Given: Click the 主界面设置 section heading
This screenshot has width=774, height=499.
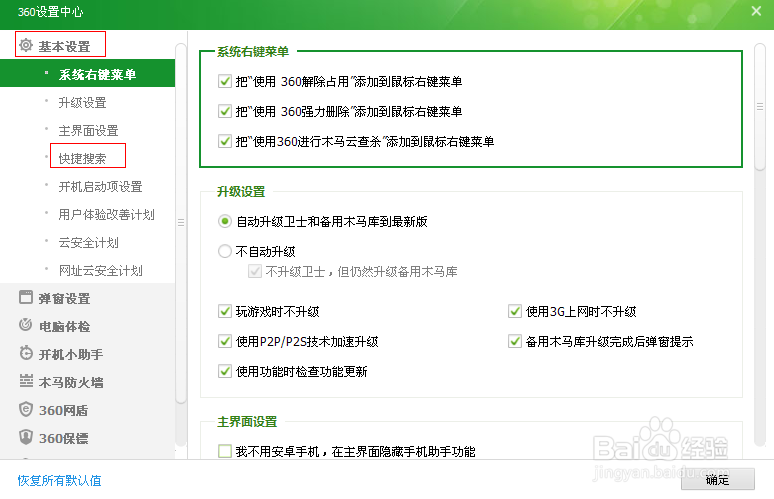Looking at the screenshot, I should [x=247, y=422].
